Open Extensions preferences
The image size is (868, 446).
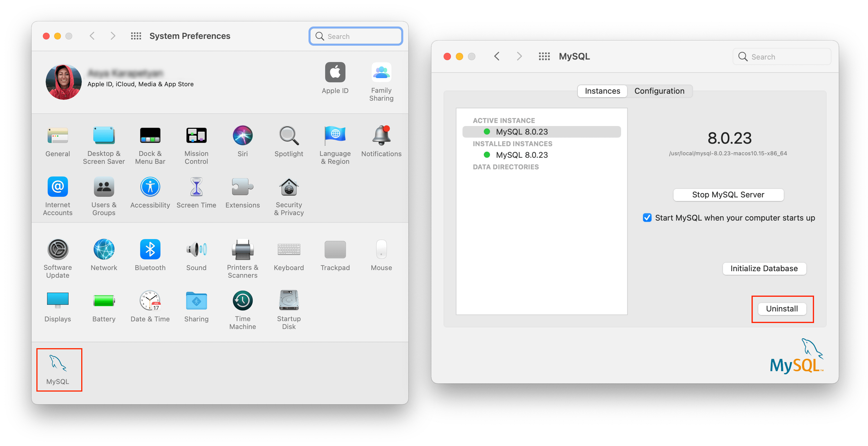point(242,193)
